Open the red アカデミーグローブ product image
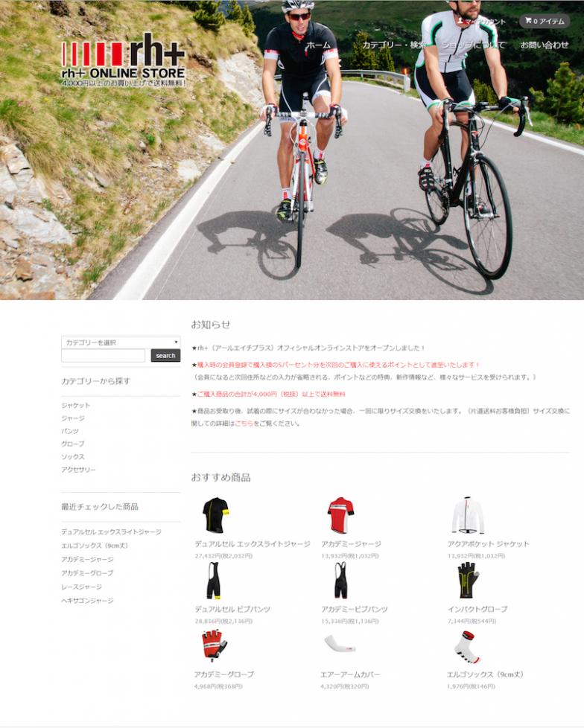The image size is (584, 728). coord(215,645)
